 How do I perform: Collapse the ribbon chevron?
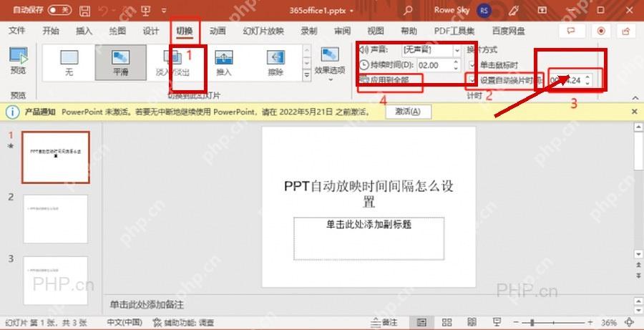click(x=635, y=97)
